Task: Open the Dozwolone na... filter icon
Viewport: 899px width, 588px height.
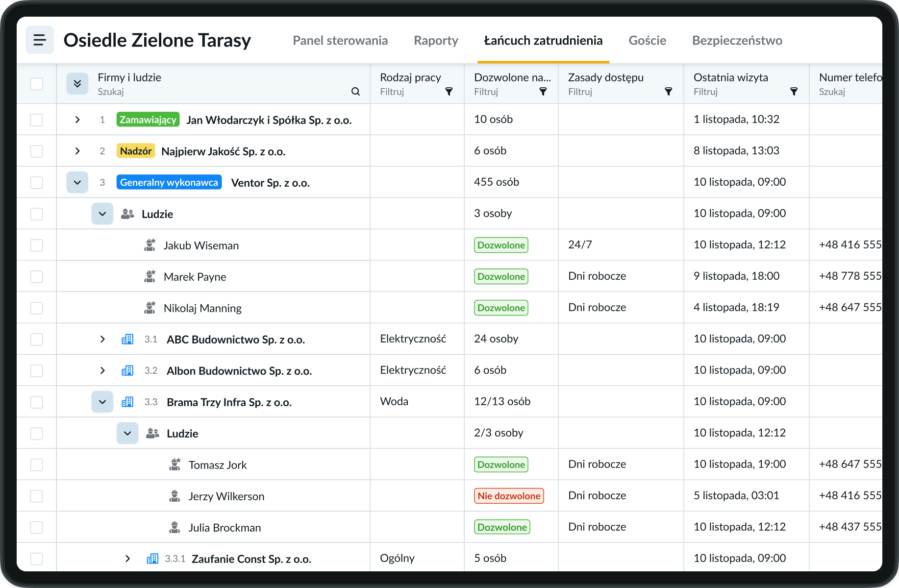Action: pos(543,92)
